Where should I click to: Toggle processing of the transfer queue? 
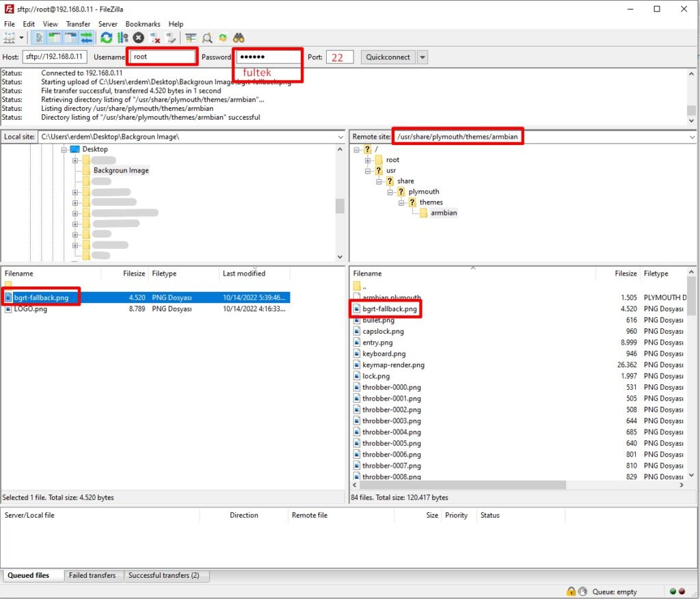(x=122, y=38)
